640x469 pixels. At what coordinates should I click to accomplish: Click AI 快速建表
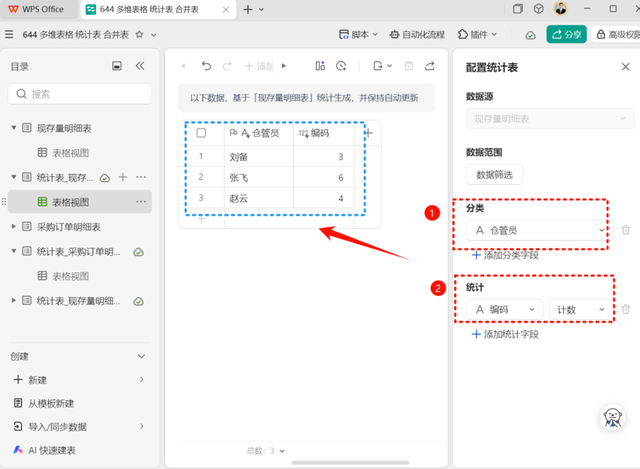pyautogui.click(x=44, y=450)
